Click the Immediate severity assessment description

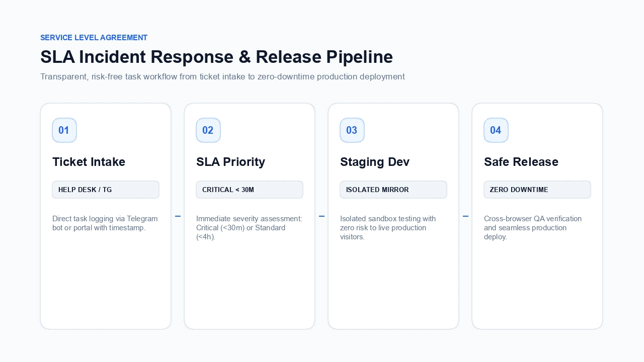(249, 228)
